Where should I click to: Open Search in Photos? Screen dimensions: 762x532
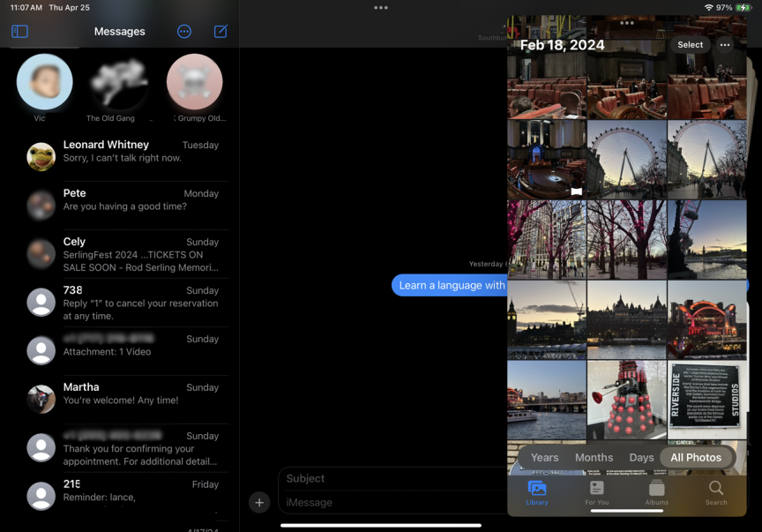pyautogui.click(x=716, y=492)
